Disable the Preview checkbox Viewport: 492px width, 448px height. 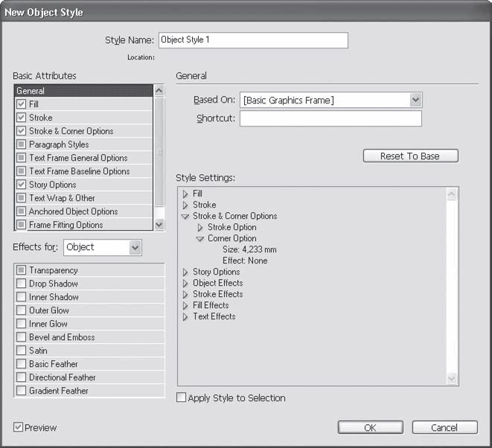click(19, 427)
